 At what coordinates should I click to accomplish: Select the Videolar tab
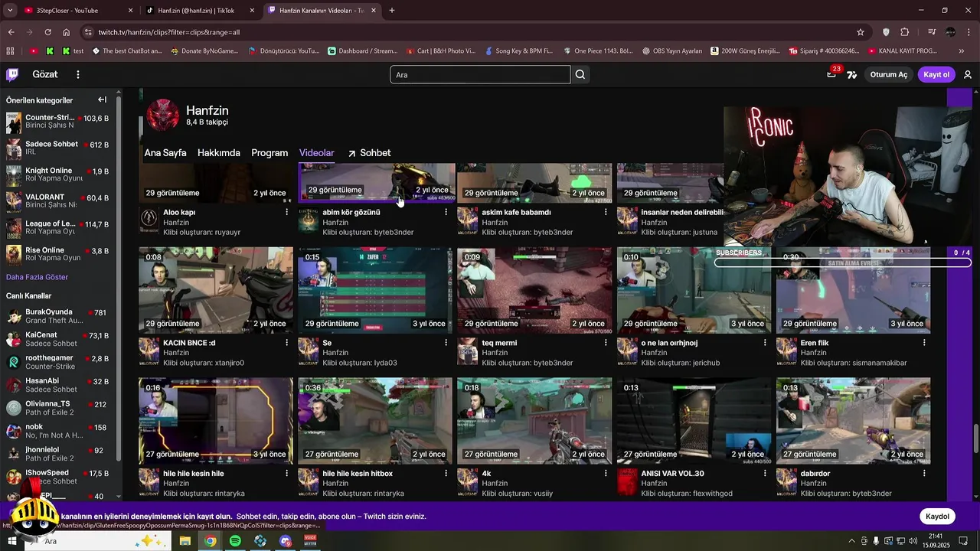(317, 153)
